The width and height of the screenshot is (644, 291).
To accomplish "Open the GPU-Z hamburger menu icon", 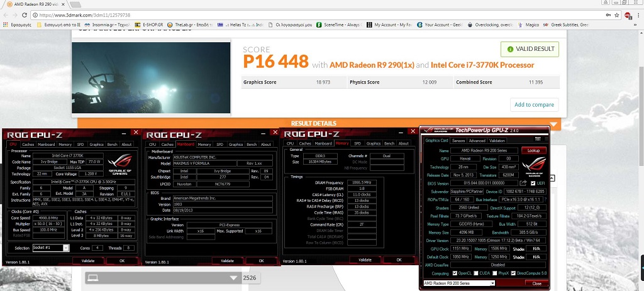I will [545, 140].
